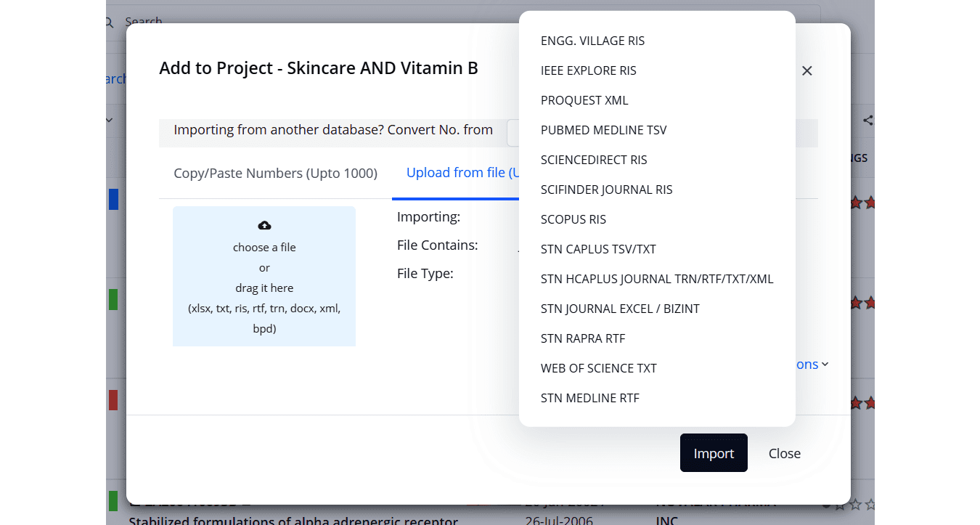
Task: Open Copy/Paste Numbers tab
Action: [276, 174]
